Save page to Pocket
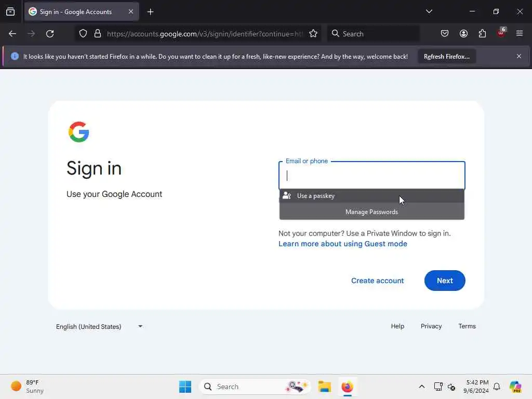Image resolution: width=532 pixels, height=399 pixels. click(445, 34)
